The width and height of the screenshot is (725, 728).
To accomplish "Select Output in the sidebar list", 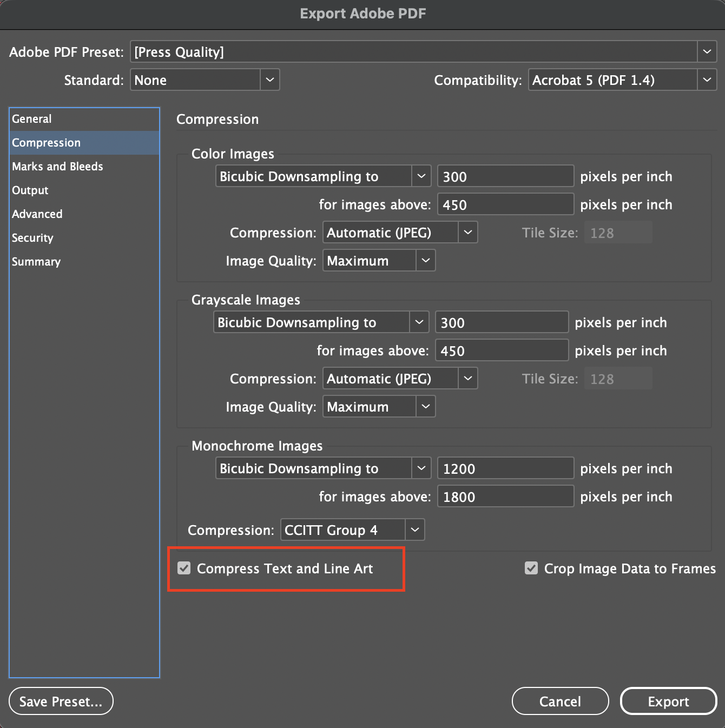I will (84, 190).
